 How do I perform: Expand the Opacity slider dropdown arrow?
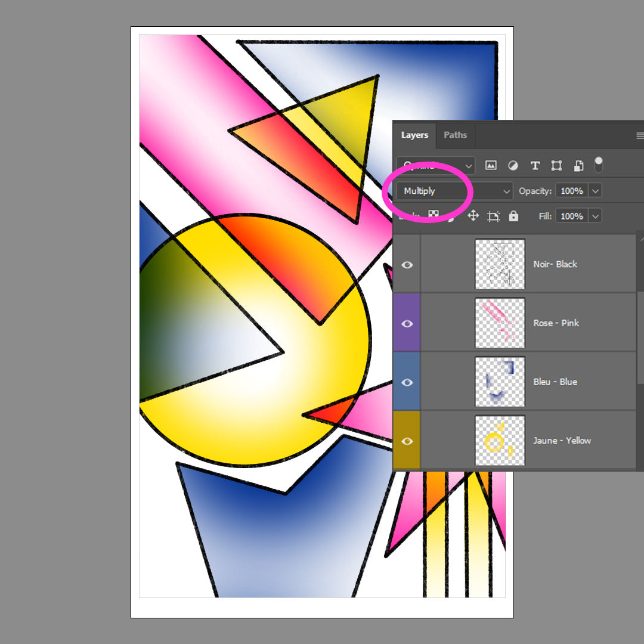pyautogui.click(x=595, y=191)
